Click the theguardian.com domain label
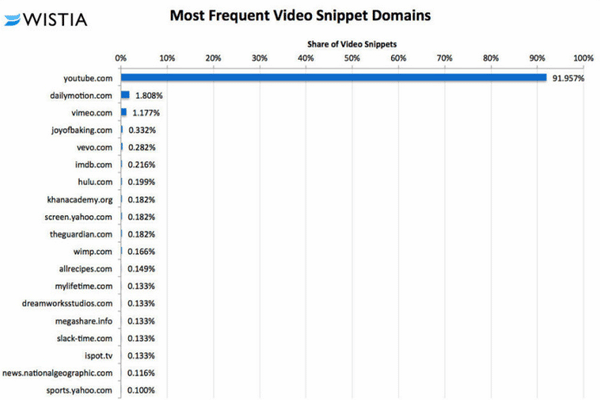Image resolution: width=600 pixels, height=400 pixels. [x=81, y=235]
